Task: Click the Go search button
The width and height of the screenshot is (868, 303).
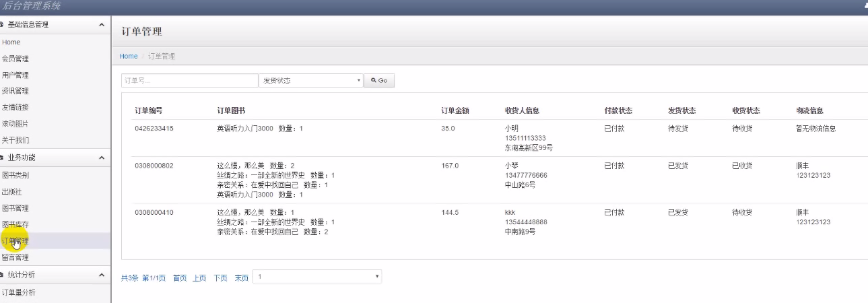Action: click(379, 80)
